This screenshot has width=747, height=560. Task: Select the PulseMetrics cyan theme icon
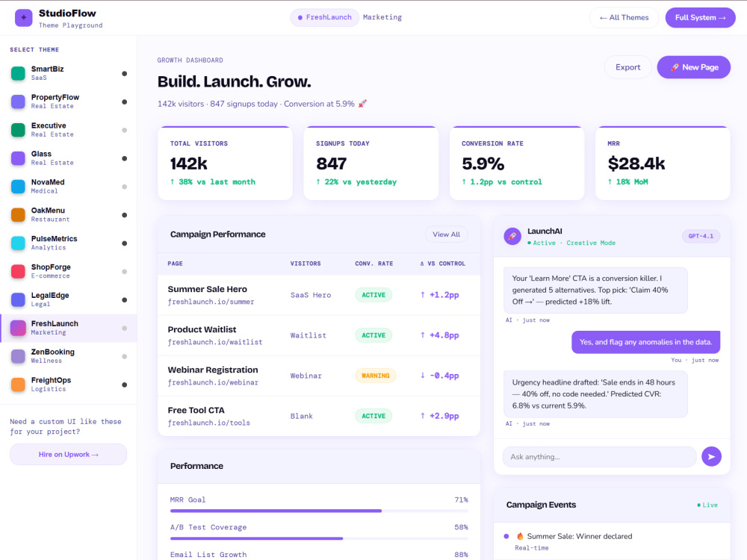18,243
